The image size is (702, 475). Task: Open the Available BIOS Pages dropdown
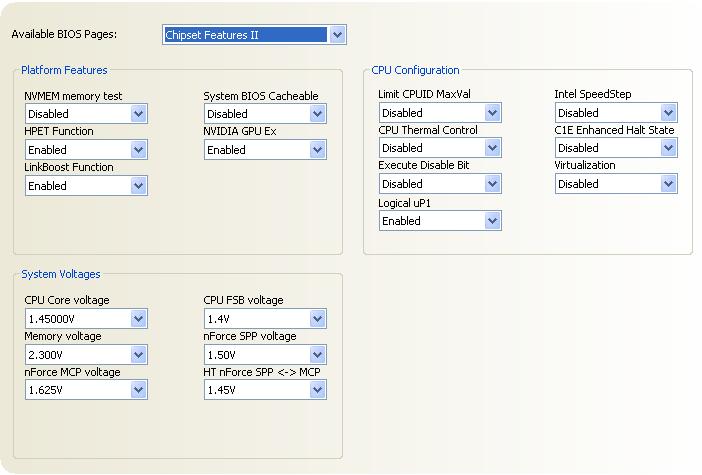[x=337, y=34]
